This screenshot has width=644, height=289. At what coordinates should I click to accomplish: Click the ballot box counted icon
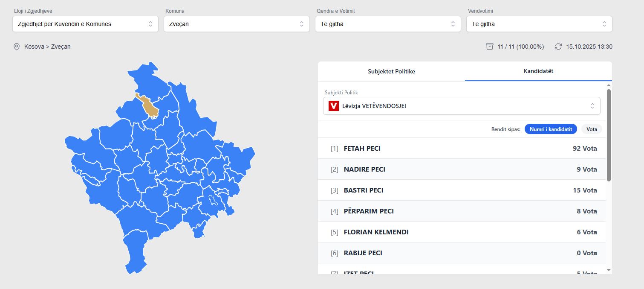click(x=490, y=47)
